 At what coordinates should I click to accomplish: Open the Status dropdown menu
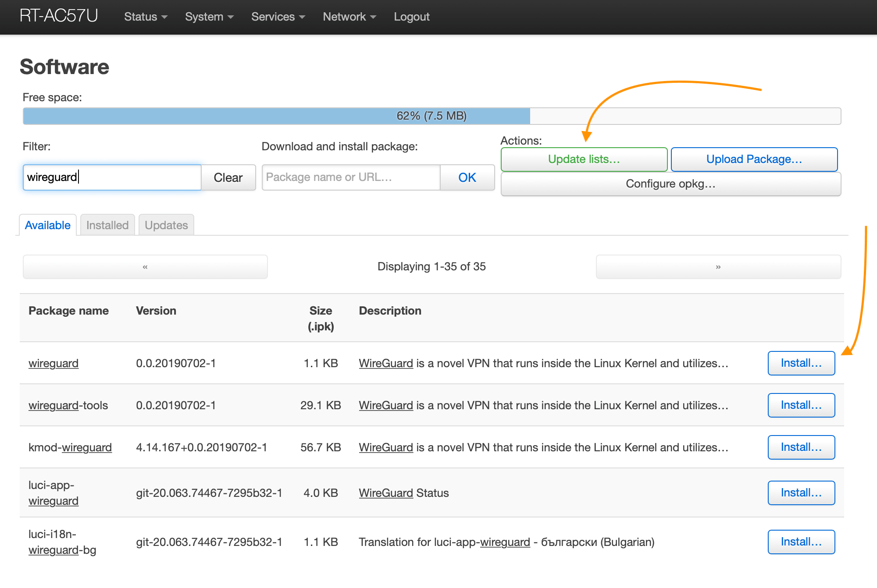pyautogui.click(x=146, y=17)
